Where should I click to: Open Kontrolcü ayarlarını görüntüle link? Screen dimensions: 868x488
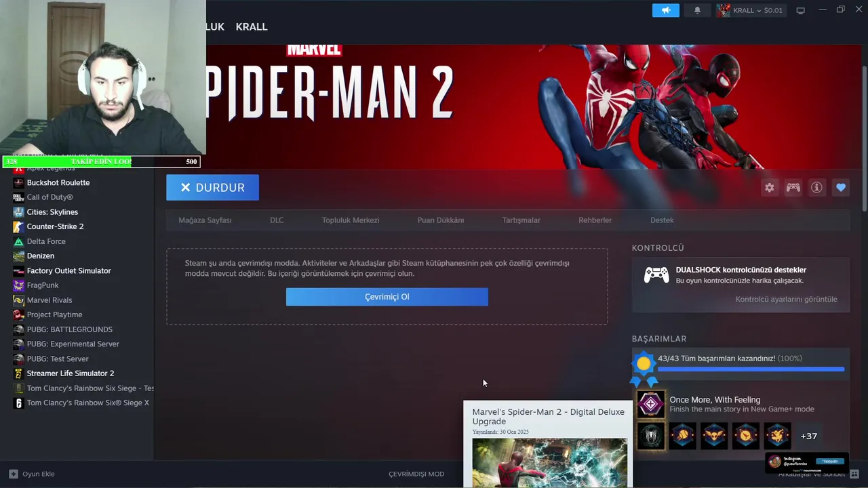click(786, 299)
